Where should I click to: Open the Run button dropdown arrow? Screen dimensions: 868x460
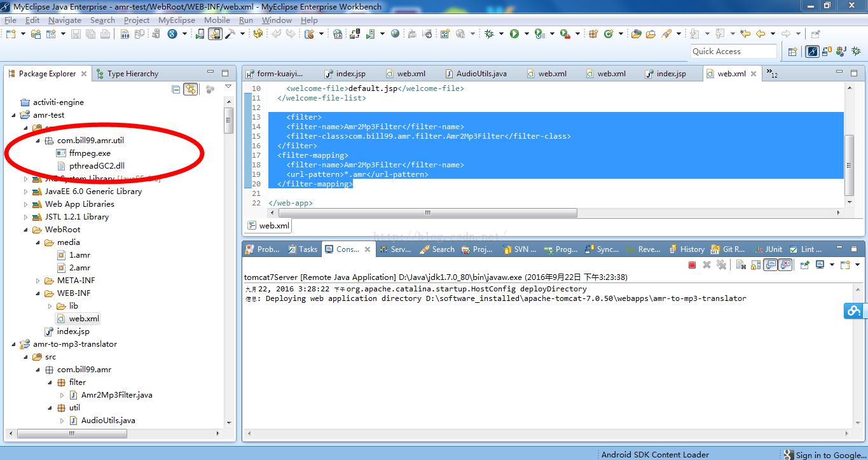point(526,34)
